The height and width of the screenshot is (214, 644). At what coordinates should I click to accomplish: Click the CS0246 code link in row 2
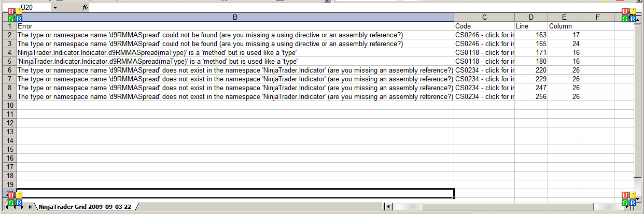(x=484, y=35)
